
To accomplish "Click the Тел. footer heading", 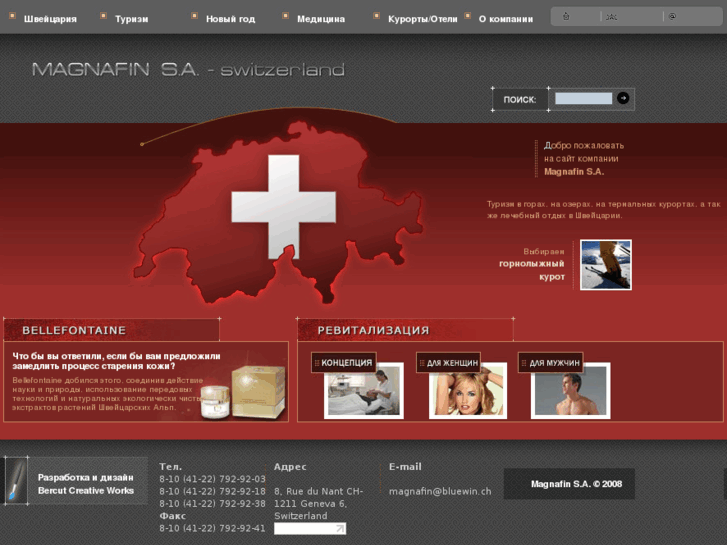I will pyautogui.click(x=171, y=467).
